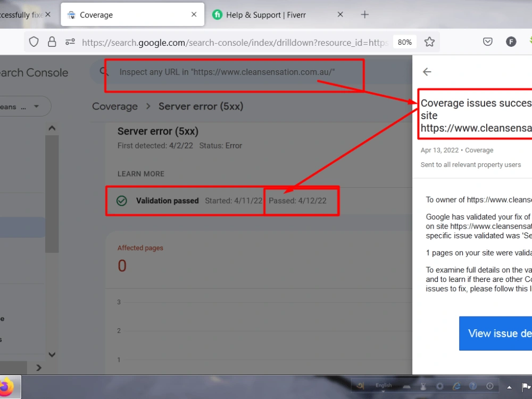Click sidebar scroll down arrow
The image size is (532, 399).
pyautogui.click(x=52, y=354)
